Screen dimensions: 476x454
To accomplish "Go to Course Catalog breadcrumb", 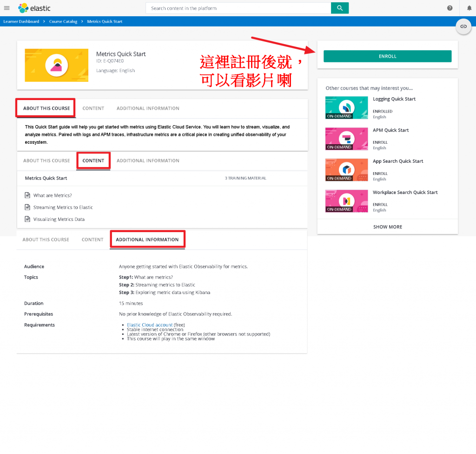I will (x=63, y=21).
